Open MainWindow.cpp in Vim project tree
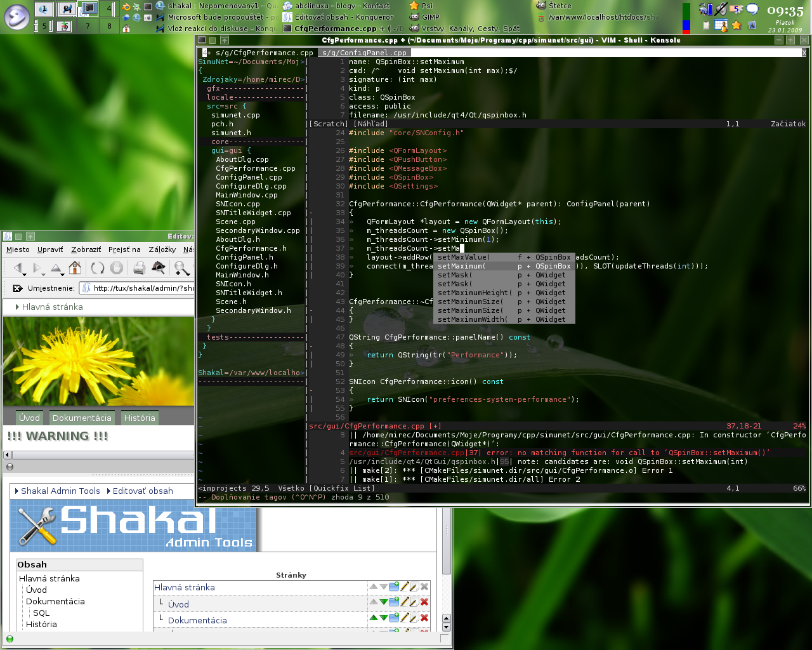 pyautogui.click(x=247, y=195)
